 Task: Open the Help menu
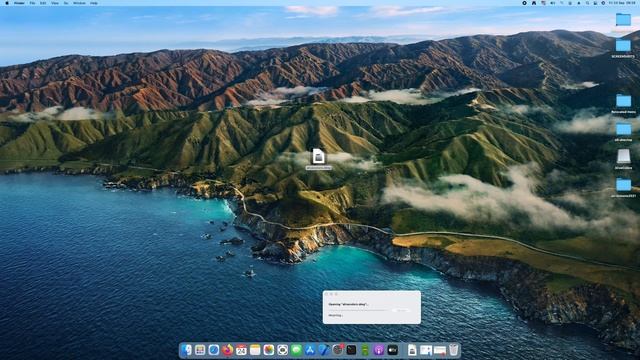pos(94,3)
